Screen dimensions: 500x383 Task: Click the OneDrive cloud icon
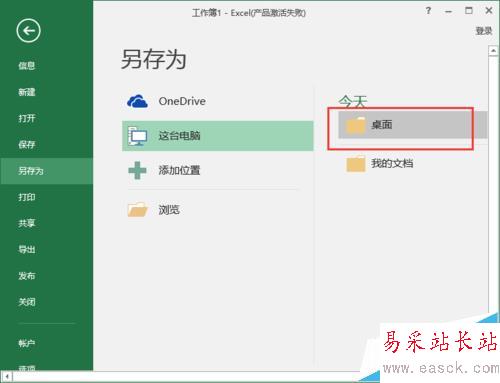point(137,101)
